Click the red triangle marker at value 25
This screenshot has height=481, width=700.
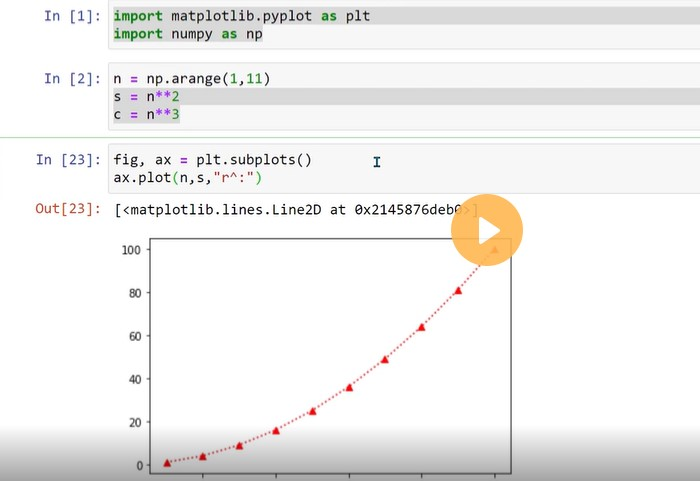click(x=312, y=411)
